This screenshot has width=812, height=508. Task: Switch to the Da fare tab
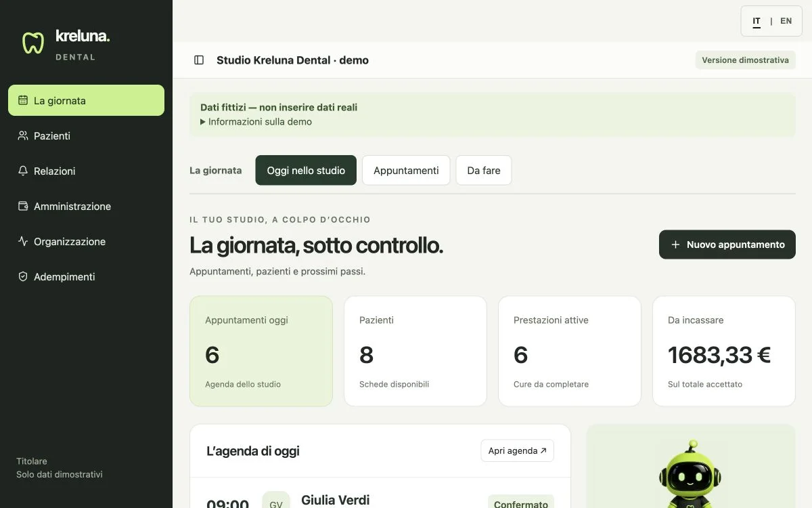(484, 170)
